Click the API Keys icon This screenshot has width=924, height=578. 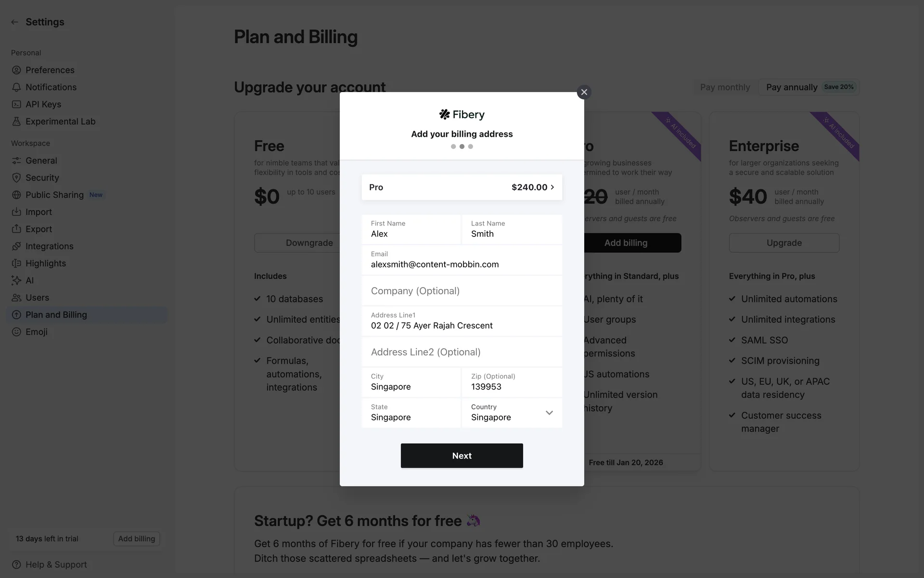(16, 105)
